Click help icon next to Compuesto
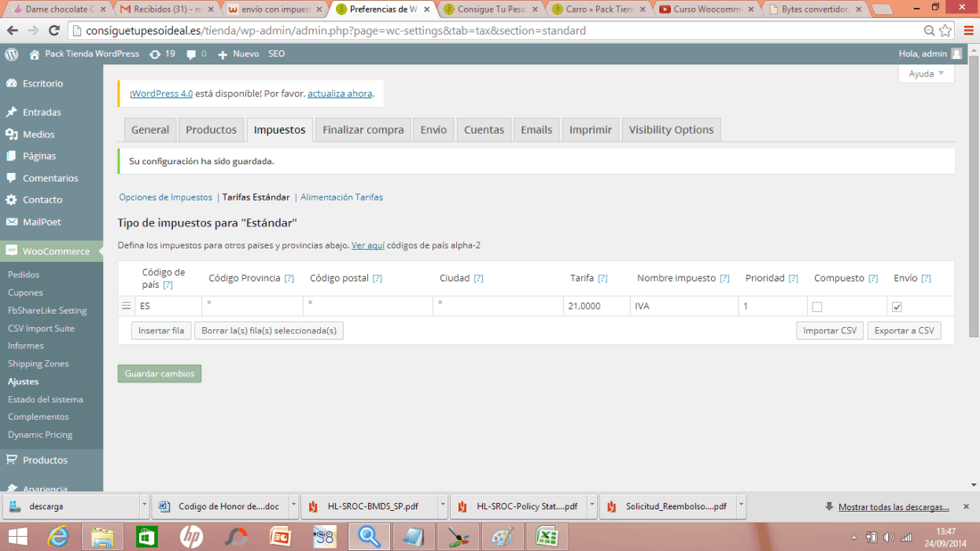 873,278
